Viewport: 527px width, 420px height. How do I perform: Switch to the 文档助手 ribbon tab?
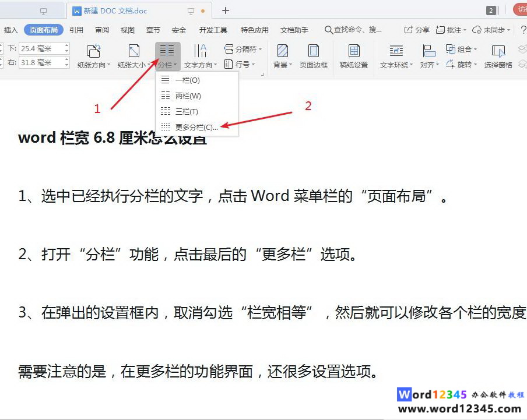[294, 30]
